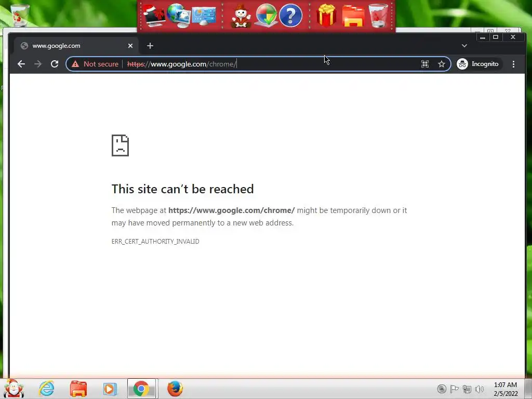Open the file explorer folder on taskbar
Screen dimensions: 532x399
78,389
